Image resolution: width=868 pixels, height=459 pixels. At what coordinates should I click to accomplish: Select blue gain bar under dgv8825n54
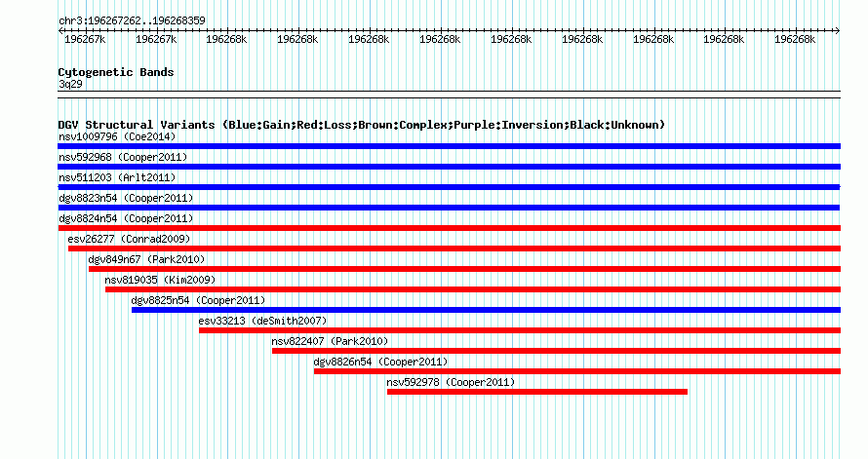coord(486,310)
